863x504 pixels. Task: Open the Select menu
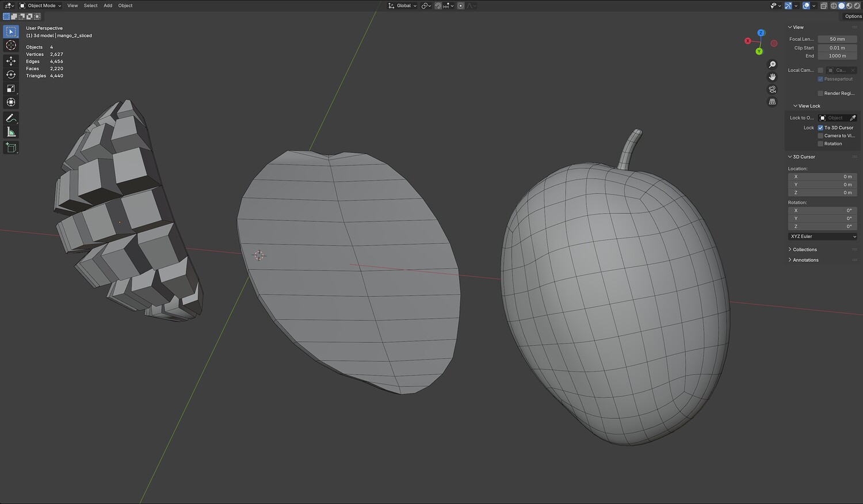[x=91, y=6]
